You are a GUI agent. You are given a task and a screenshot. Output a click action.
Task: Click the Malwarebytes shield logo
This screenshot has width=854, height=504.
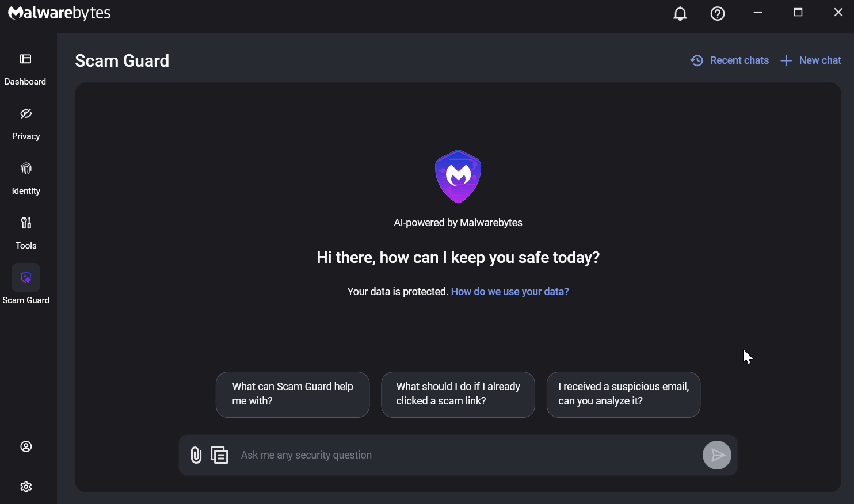coord(458,177)
